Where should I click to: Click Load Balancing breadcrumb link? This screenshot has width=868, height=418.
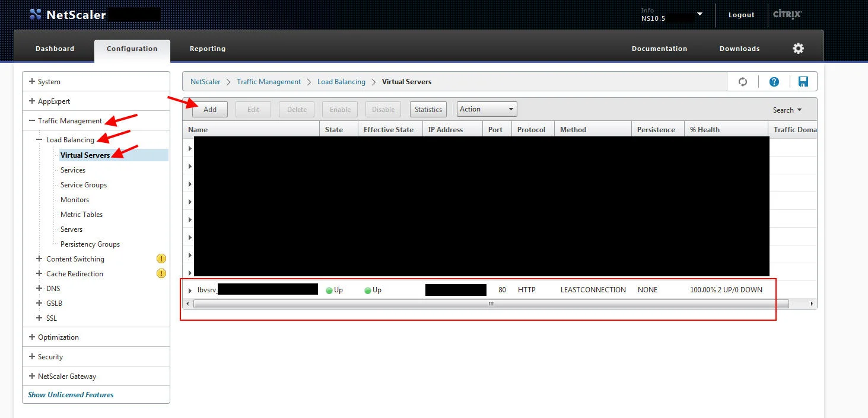point(341,82)
